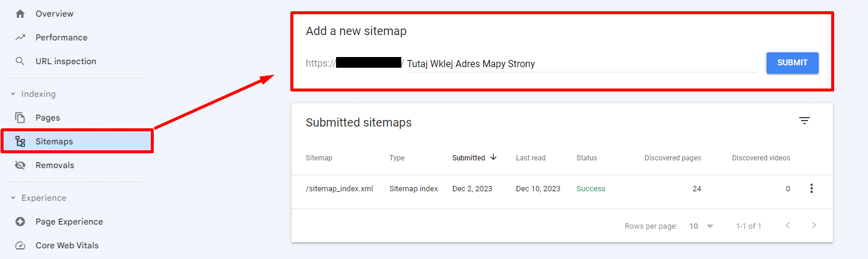Click the Page Experience plus-circle icon
Viewport: 868px width, 259px height.
click(x=20, y=222)
